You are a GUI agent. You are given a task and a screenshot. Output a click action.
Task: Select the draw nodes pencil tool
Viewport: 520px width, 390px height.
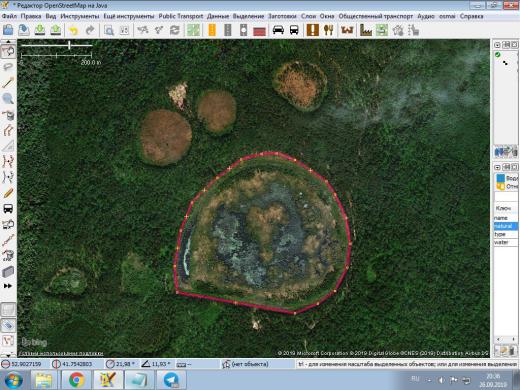tap(8, 82)
